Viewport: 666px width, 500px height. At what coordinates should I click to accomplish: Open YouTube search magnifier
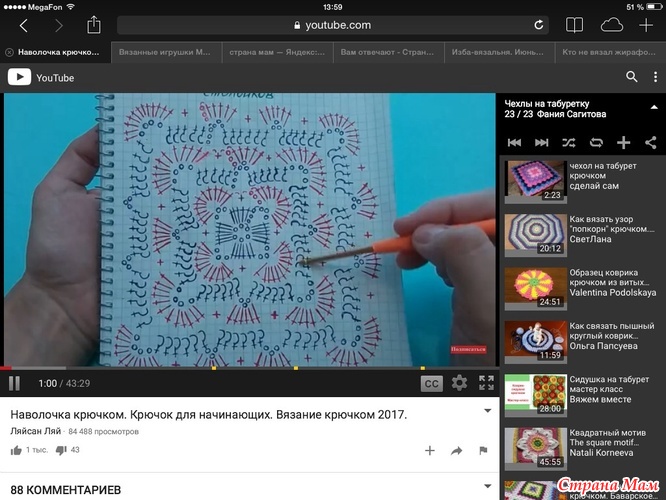click(x=632, y=76)
